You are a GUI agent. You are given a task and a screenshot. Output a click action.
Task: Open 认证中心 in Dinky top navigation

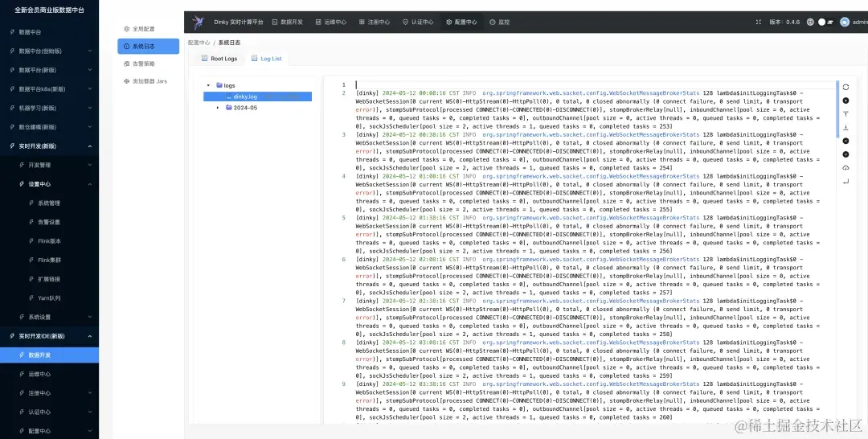point(418,23)
